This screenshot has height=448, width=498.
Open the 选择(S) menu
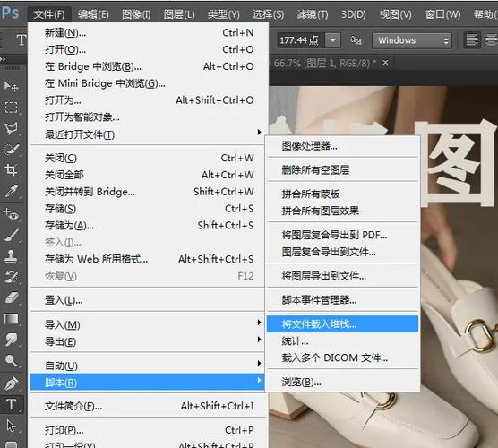point(269,14)
